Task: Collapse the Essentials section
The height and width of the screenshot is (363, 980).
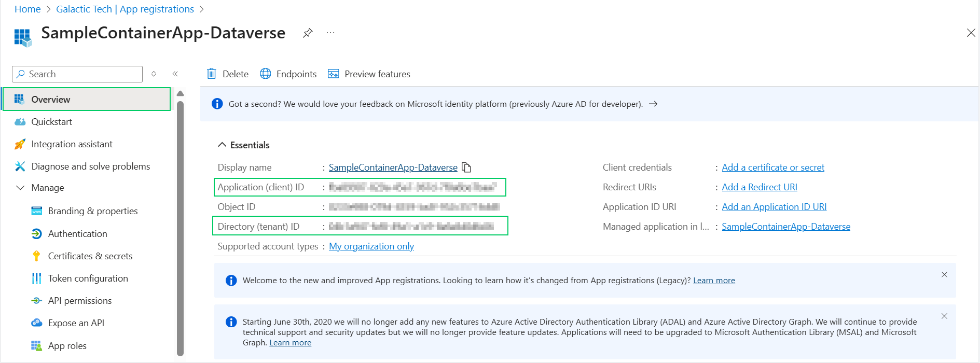Action: point(222,145)
